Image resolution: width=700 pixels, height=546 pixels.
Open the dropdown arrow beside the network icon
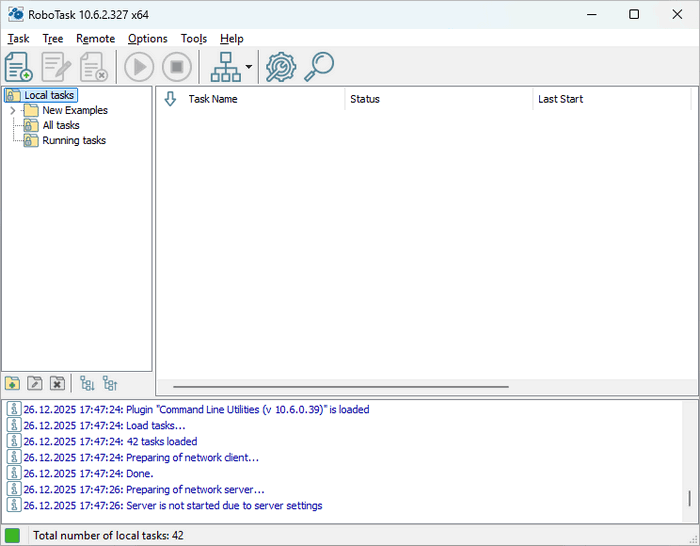tap(248, 68)
